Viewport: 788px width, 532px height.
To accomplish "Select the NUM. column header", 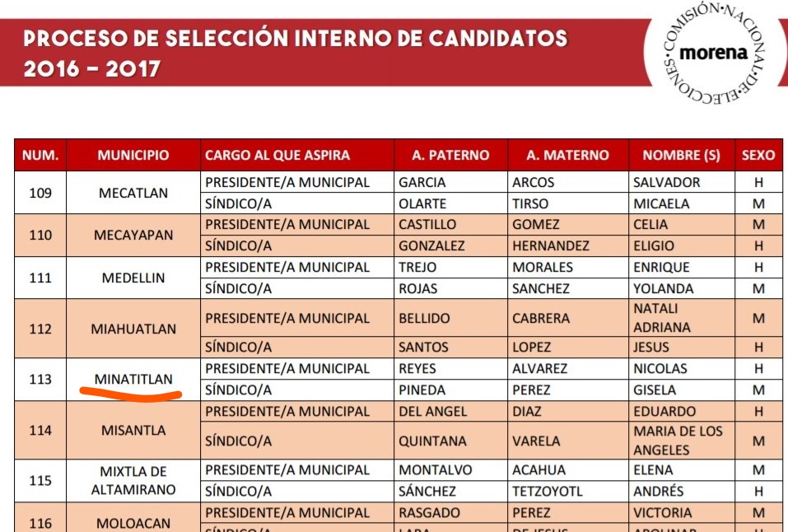I will [40, 155].
